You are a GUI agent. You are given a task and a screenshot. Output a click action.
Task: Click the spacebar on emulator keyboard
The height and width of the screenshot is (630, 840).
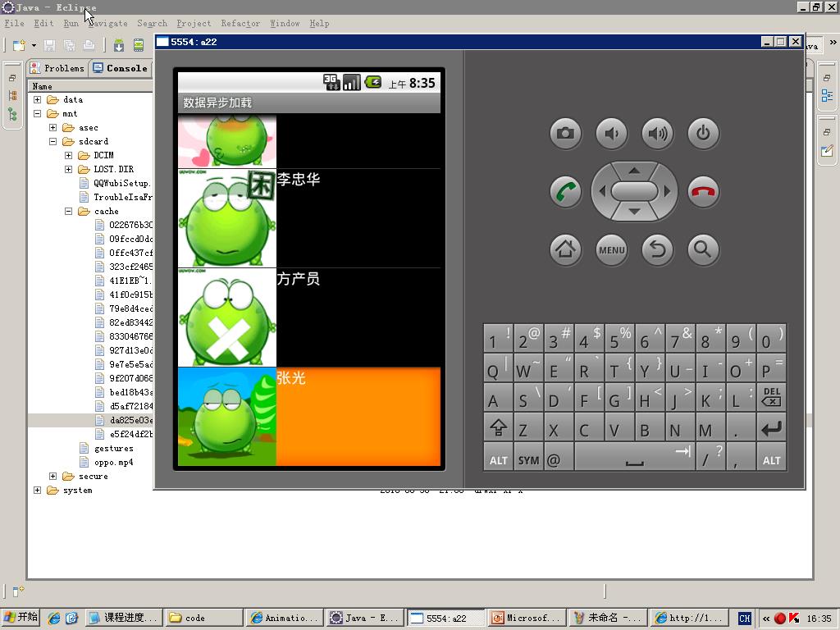pos(634,457)
